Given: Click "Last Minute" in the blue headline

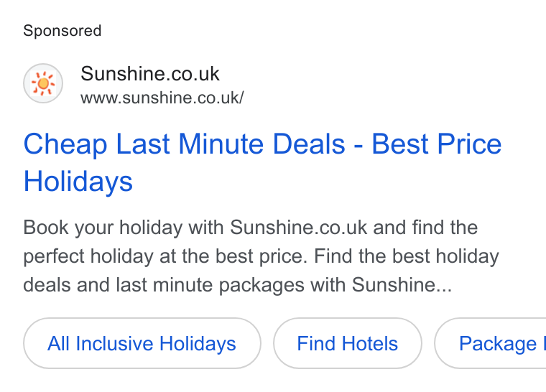Looking at the screenshot, I should click(x=190, y=144).
